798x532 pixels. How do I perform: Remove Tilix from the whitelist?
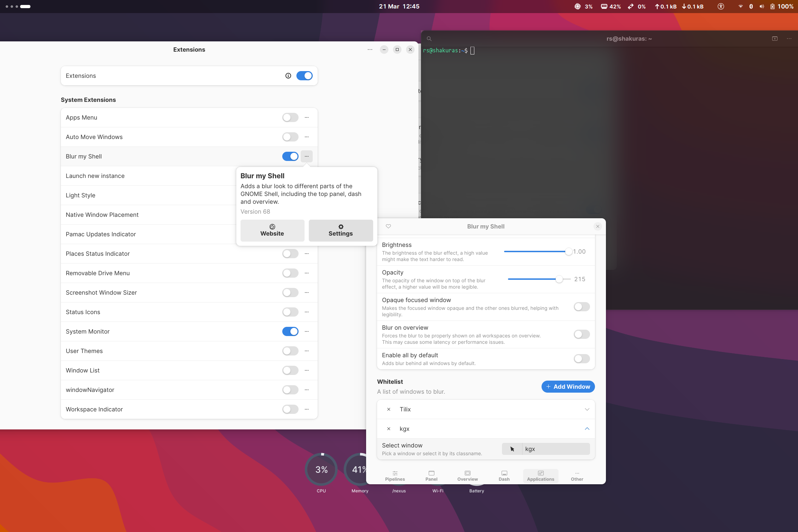(x=389, y=409)
